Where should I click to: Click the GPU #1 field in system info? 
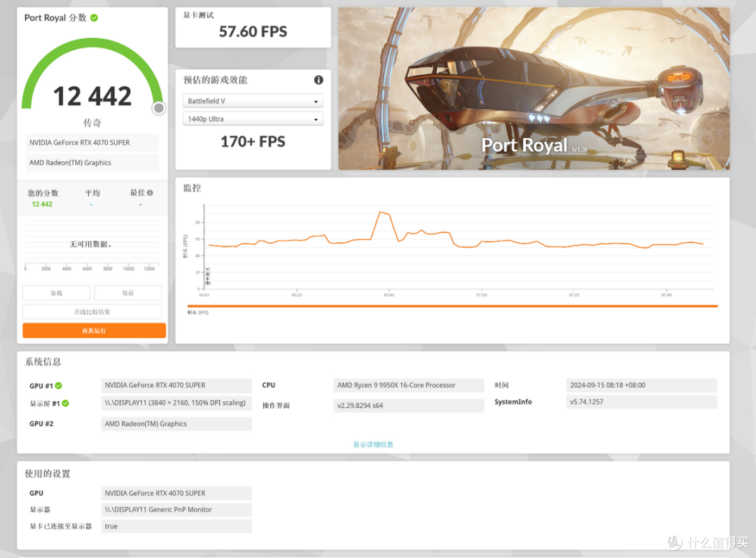[x=176, y=385]
